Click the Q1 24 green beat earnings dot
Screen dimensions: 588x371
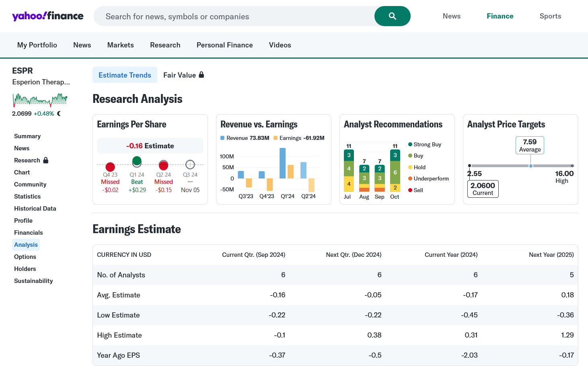pos(137,161)
